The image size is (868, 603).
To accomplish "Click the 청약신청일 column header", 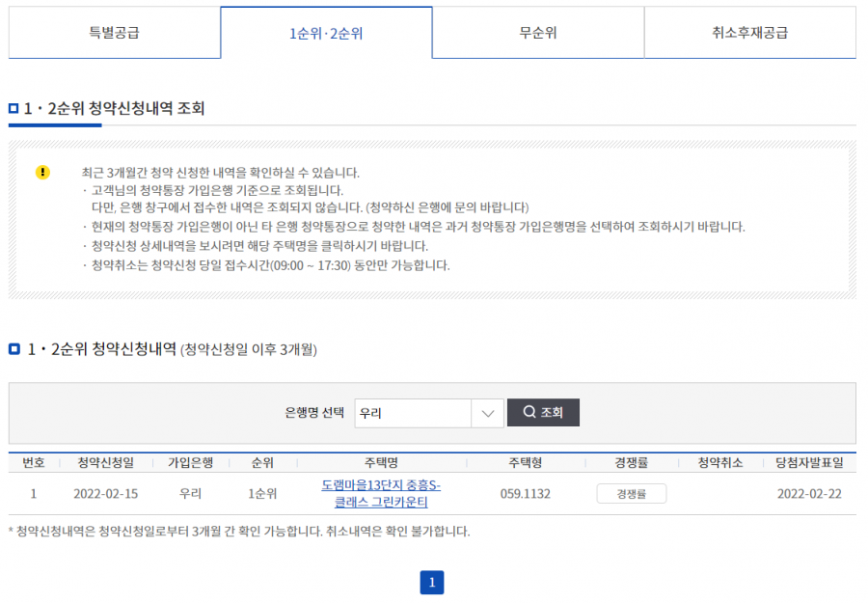I will coord(106,463).
